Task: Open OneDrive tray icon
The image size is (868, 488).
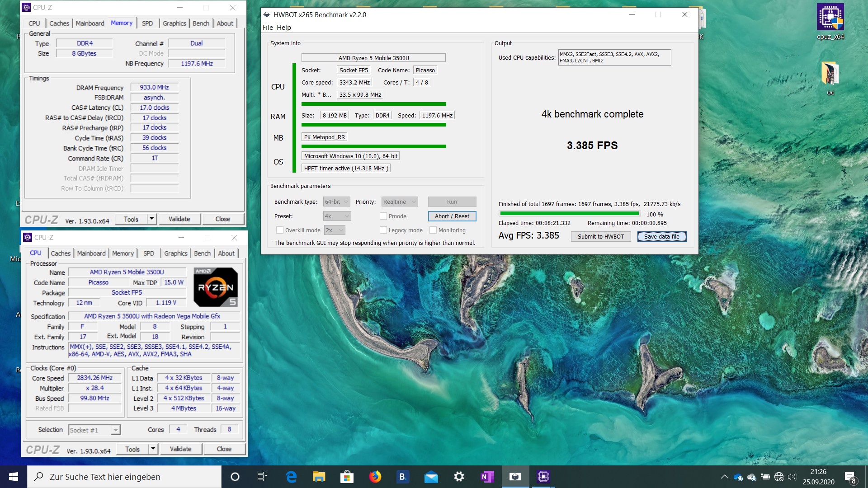Action: [x=738, y=477]
